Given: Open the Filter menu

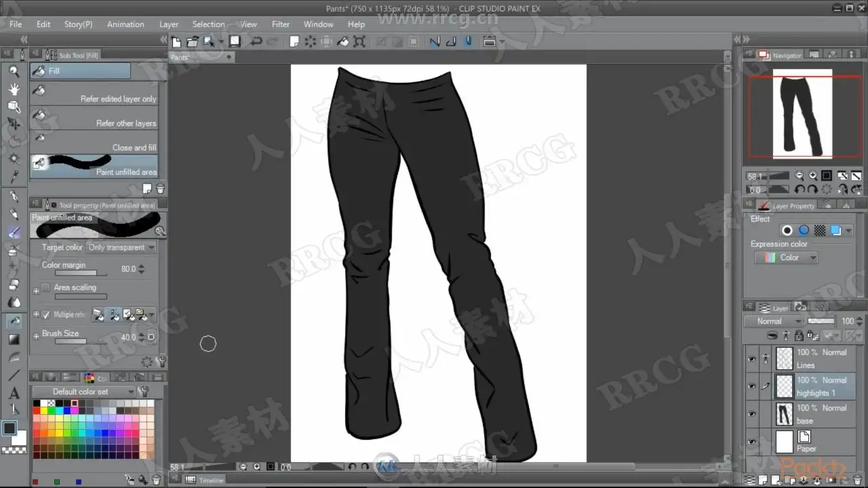Looking at the screenshot, I should pyautogui.click(x=281, y=24).
